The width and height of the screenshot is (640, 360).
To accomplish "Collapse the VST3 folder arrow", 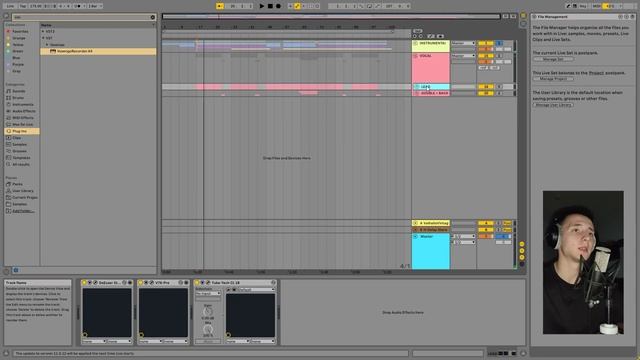I will (x=43, y=31).
